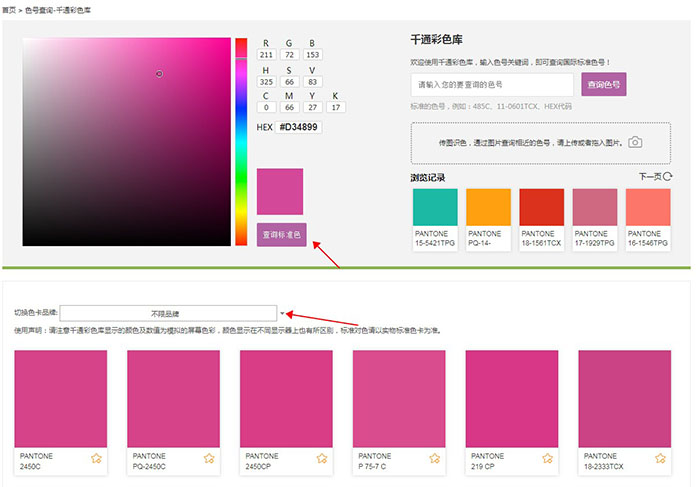Select teal PANTONE 15-5421TPG history swatch
Screen dimensions: 700x487
click(x=435, y=207)
